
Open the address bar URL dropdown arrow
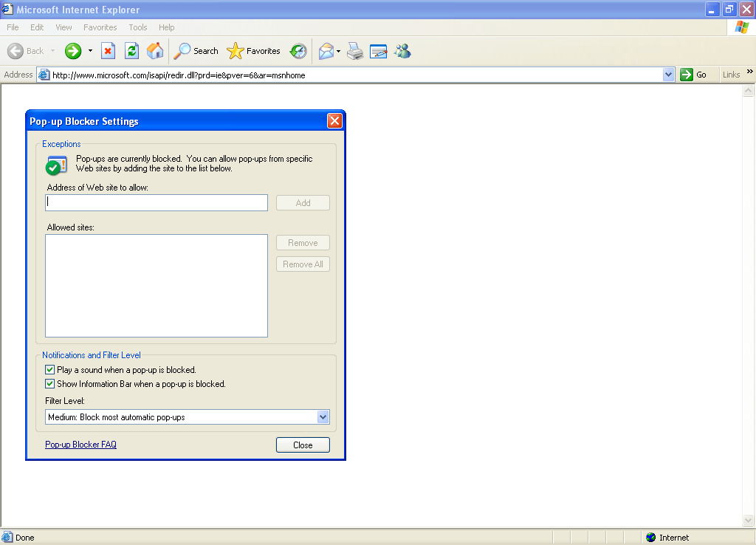tap(668, 75)
